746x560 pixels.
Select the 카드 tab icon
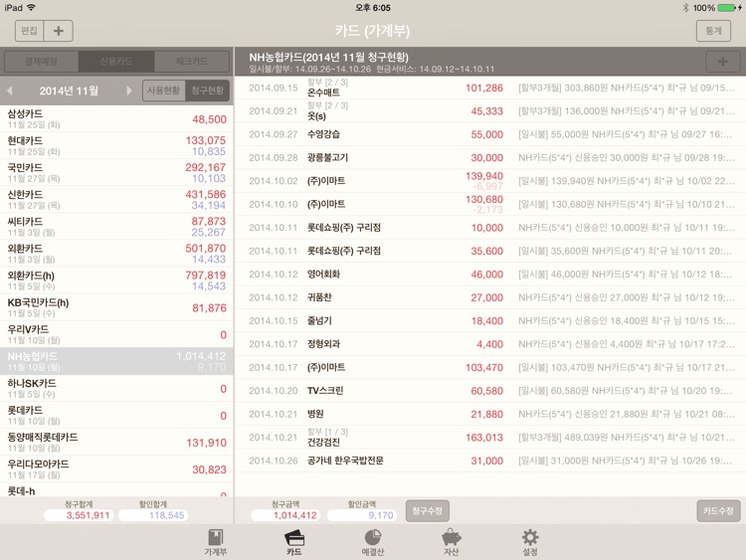click(294, 542)
